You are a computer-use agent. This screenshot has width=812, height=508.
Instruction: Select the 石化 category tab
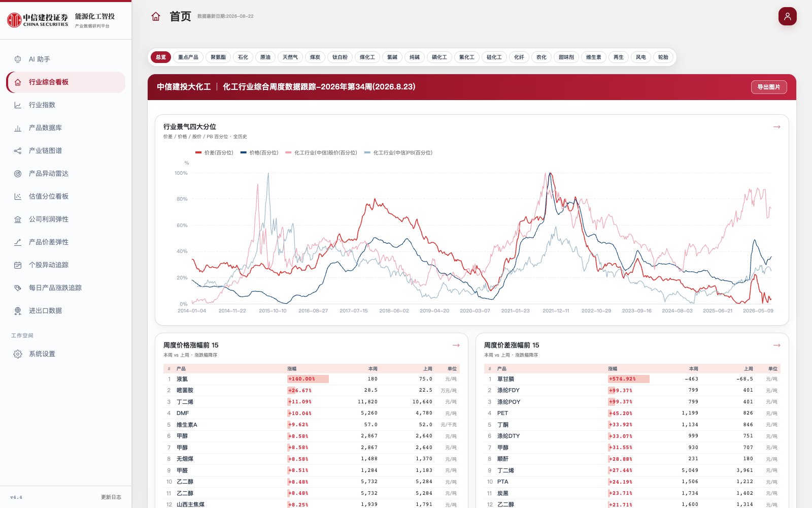(243, 57)
